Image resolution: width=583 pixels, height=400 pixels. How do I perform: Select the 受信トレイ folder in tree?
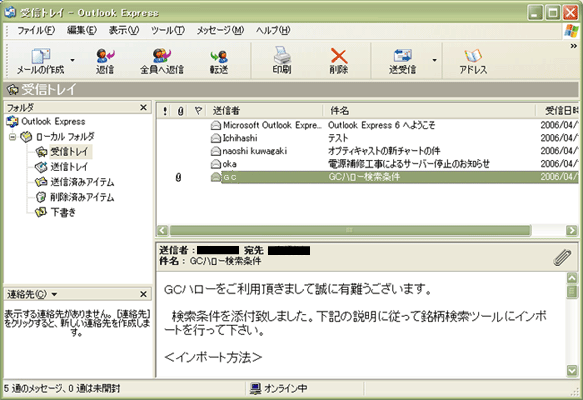point(70,152)
